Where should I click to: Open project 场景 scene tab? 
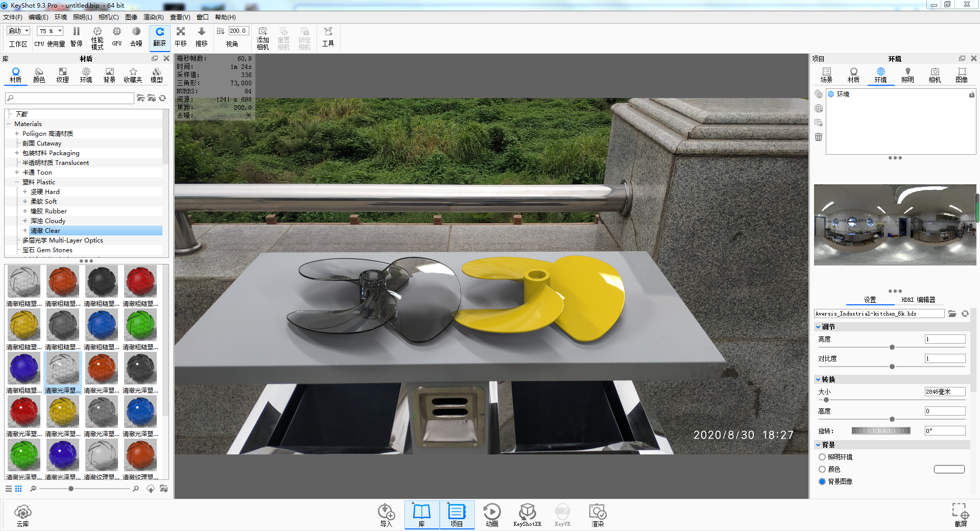[826, 75]
